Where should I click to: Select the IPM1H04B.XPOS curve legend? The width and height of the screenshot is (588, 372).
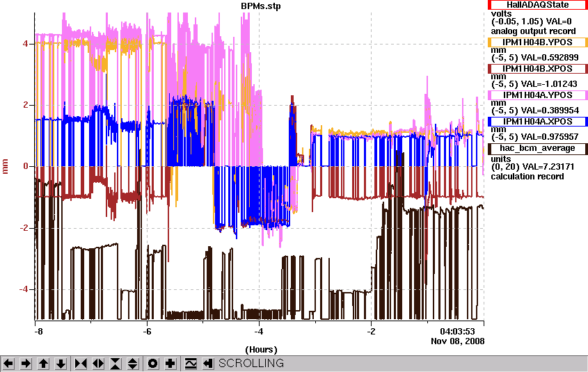point(538,69)
